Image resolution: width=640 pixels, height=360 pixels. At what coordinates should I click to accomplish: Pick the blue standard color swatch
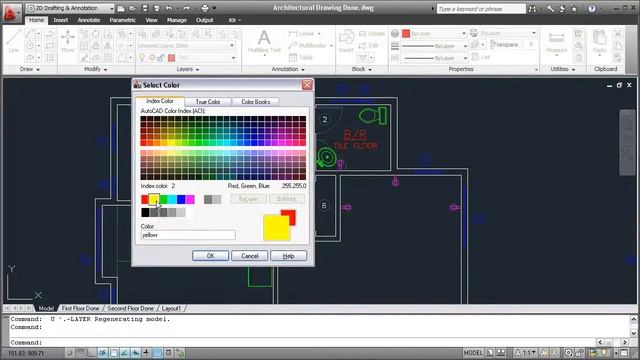point(181,199)
